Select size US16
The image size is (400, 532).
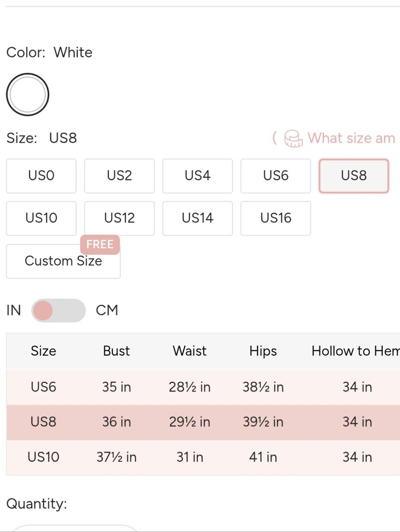click(276, 218)
